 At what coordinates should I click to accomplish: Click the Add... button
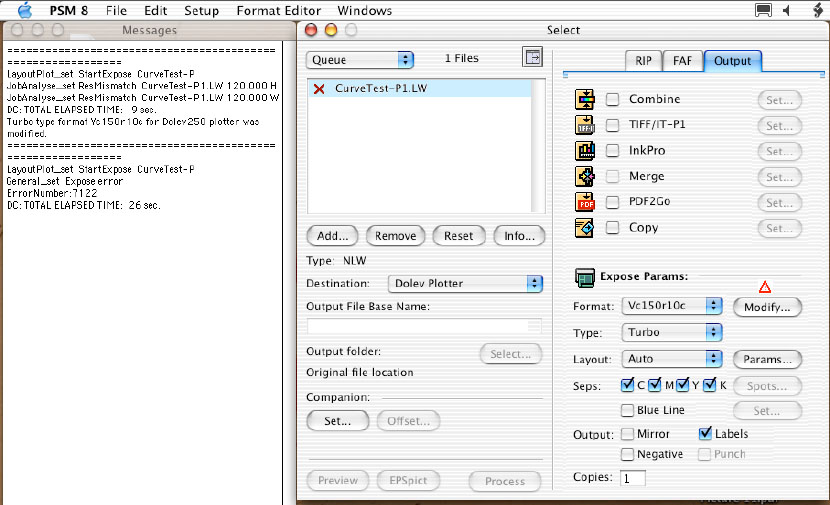[332, 236]
